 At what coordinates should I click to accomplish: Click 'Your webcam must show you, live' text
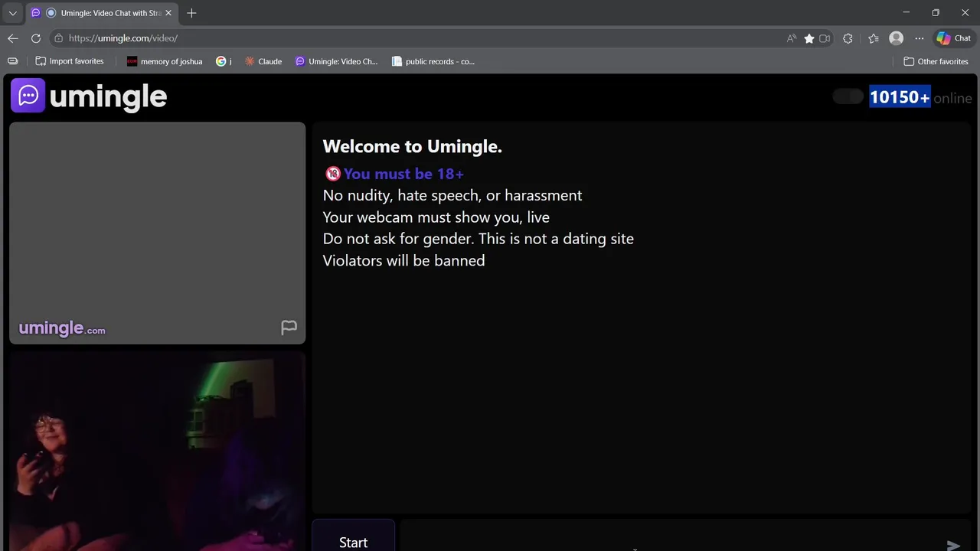(436, 217)
